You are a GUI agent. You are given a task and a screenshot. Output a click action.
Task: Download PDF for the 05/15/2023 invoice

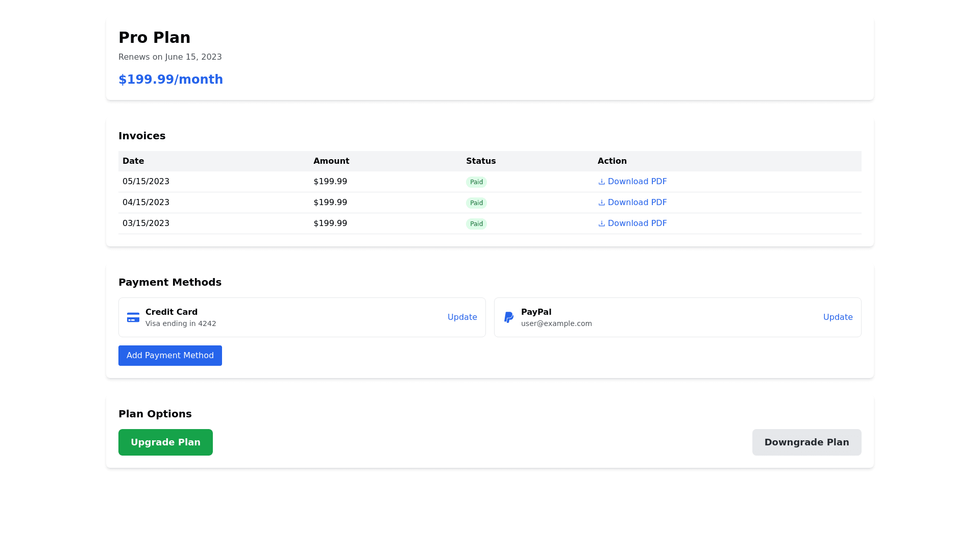[x=636, y=182]
